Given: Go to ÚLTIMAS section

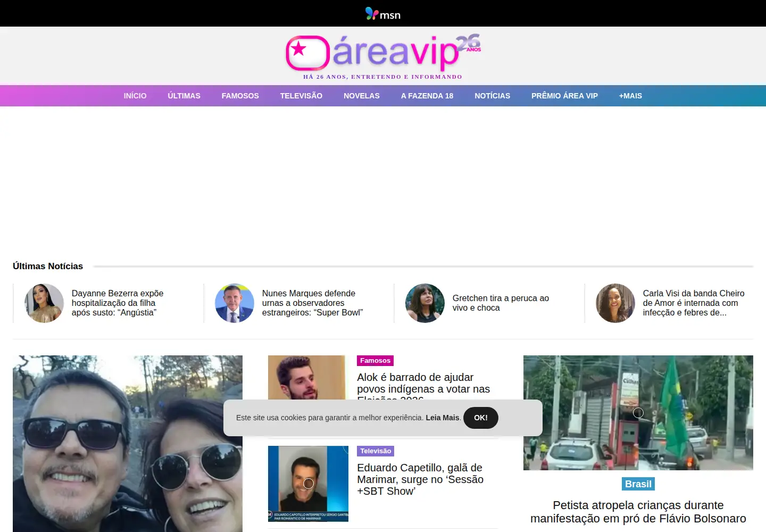Looking at the screenshot, I should pos(184,96).
